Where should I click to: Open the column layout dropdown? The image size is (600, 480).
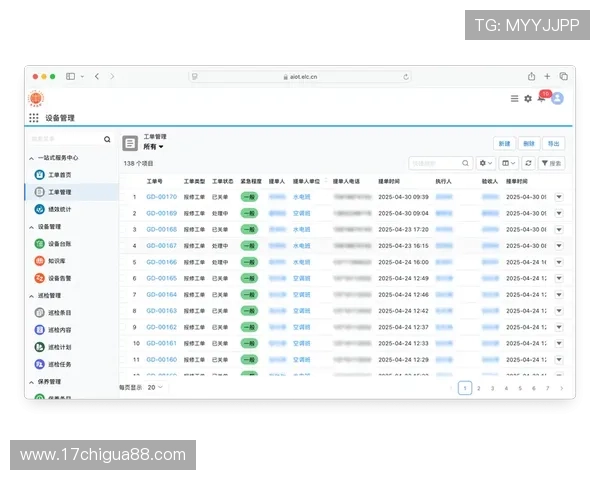point(509,163)
